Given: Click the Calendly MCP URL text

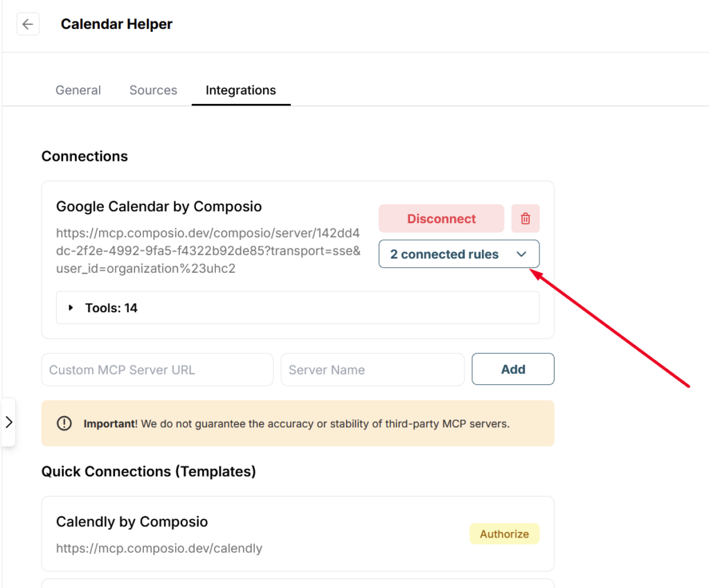Looking at the screenshot, I should coord(159,549).
